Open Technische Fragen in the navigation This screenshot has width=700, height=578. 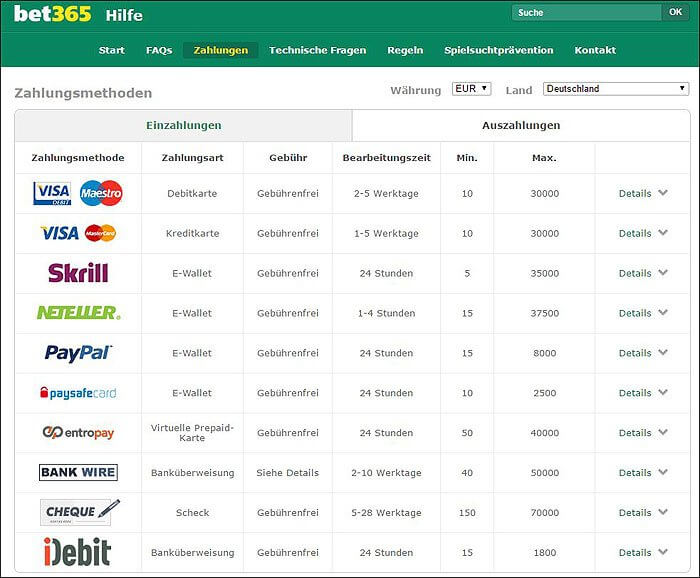(x=317, y=50)
